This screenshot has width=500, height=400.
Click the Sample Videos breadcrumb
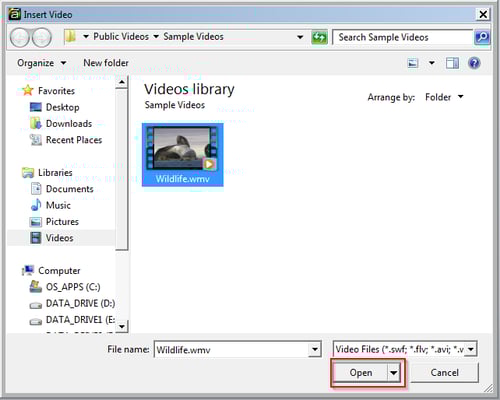click(x=193, y=36)
